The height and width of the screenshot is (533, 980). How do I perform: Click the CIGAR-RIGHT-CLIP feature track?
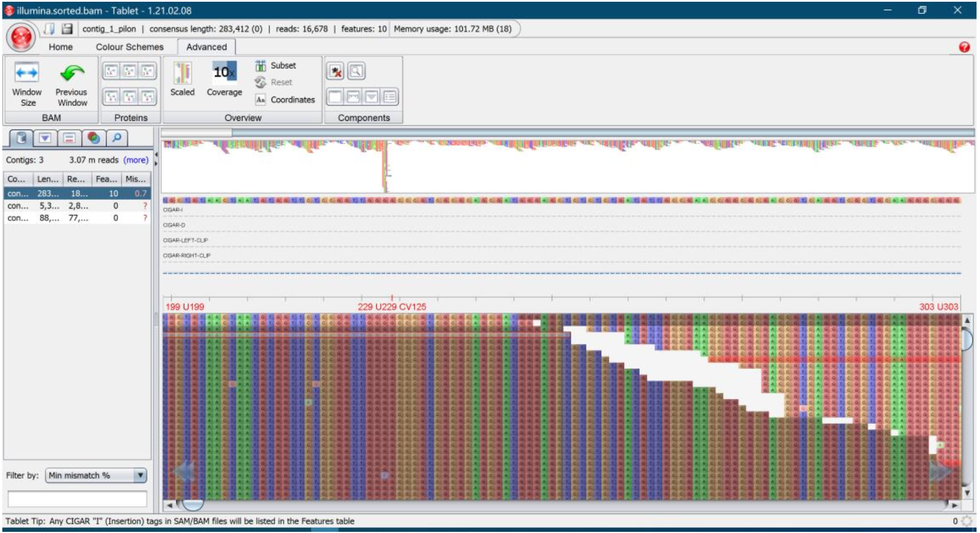[562, 255]
